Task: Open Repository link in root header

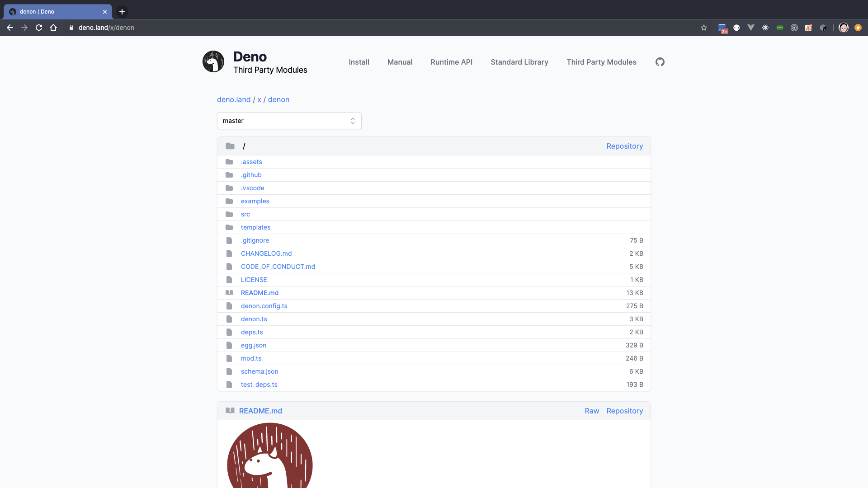Action: (624, 146)
